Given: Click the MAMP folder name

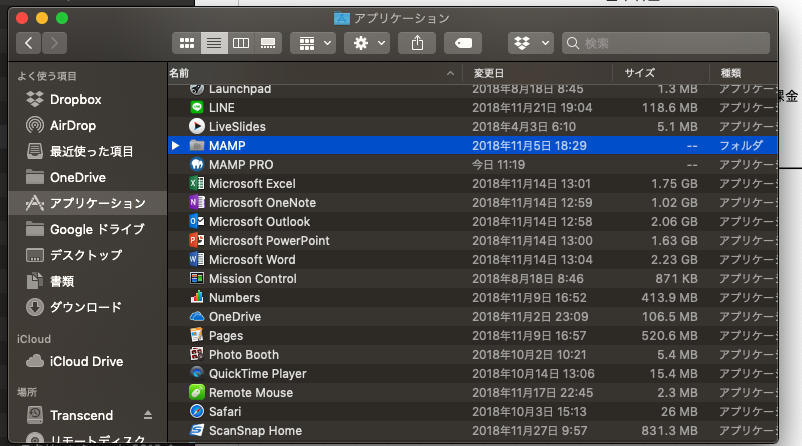Looking at the screenshot, I should tap(227, 146).
